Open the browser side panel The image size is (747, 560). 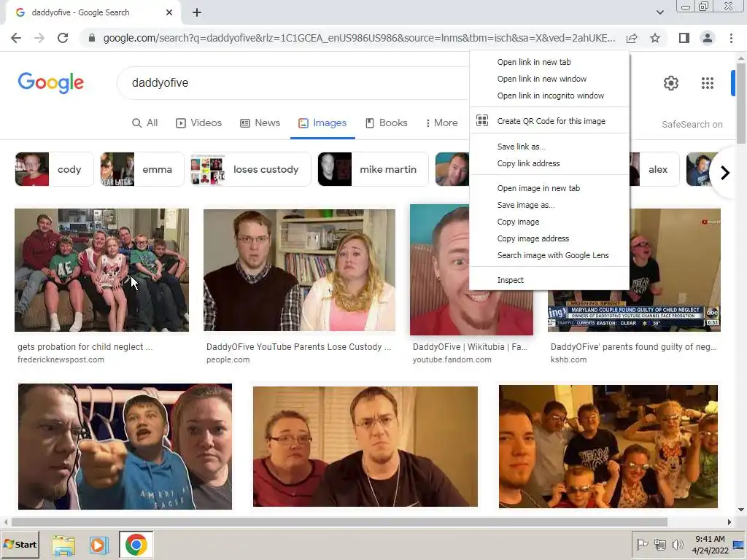click(684, 38)
